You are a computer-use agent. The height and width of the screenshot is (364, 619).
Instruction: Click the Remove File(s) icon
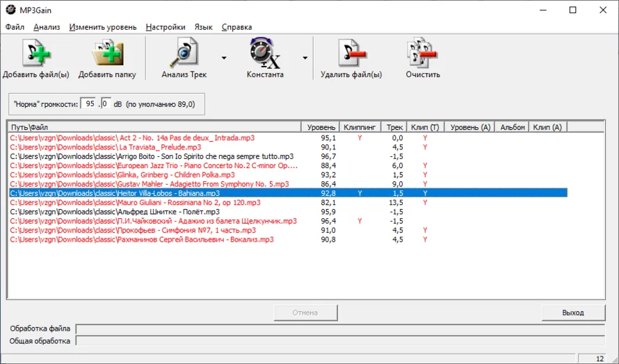[351, 54]
